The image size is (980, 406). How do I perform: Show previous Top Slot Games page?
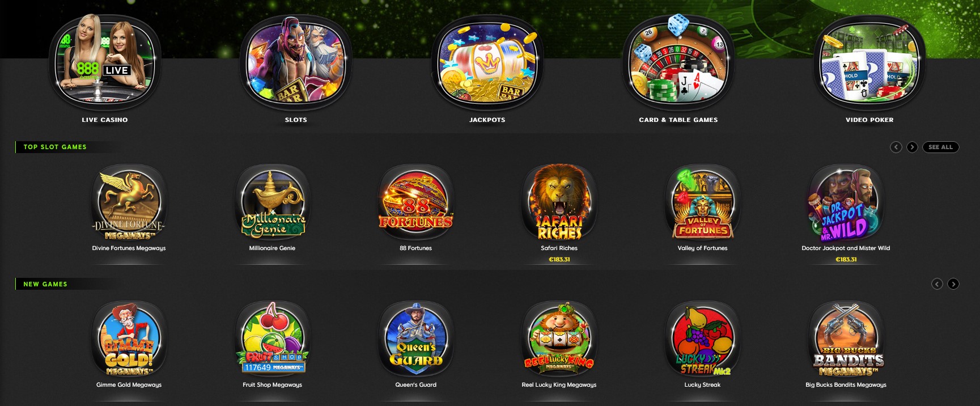896,147
